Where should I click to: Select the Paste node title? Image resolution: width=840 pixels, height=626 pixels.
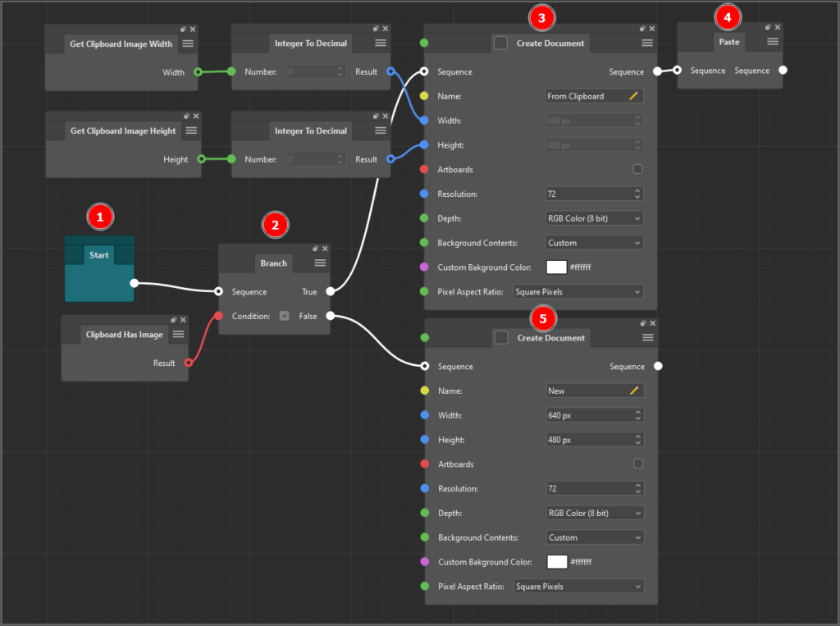click(728, 42)
